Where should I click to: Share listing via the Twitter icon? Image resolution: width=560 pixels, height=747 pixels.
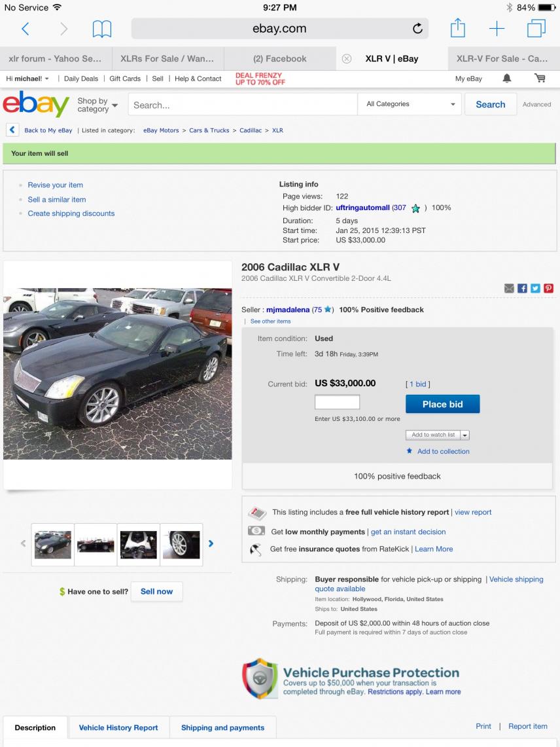[x=535, y=288]
